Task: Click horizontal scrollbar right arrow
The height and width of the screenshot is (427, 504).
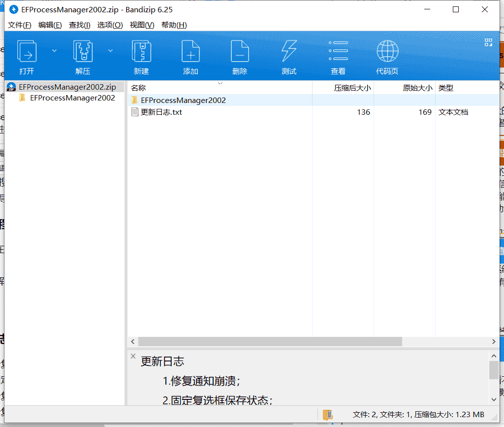Action: [494, 341]
